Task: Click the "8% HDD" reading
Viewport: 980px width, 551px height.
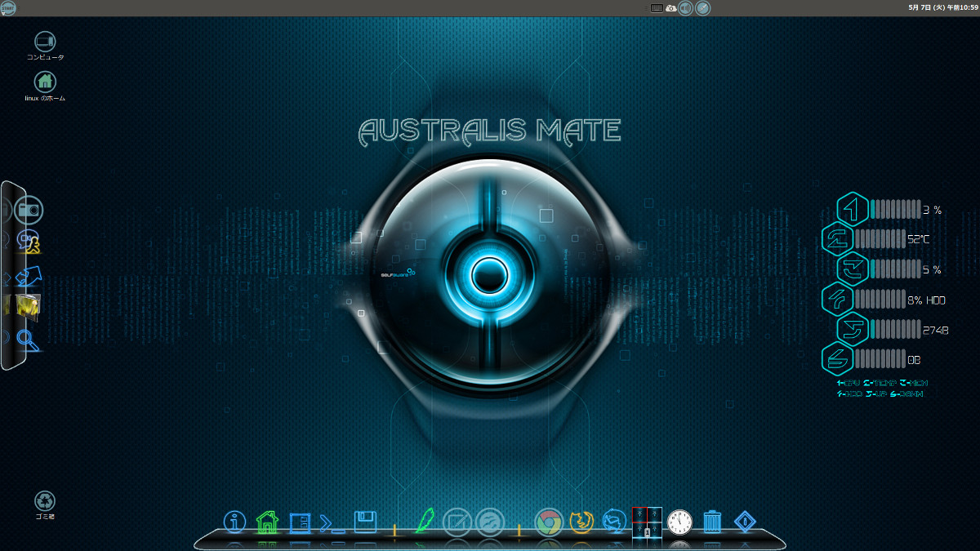Action: (926, 300)
